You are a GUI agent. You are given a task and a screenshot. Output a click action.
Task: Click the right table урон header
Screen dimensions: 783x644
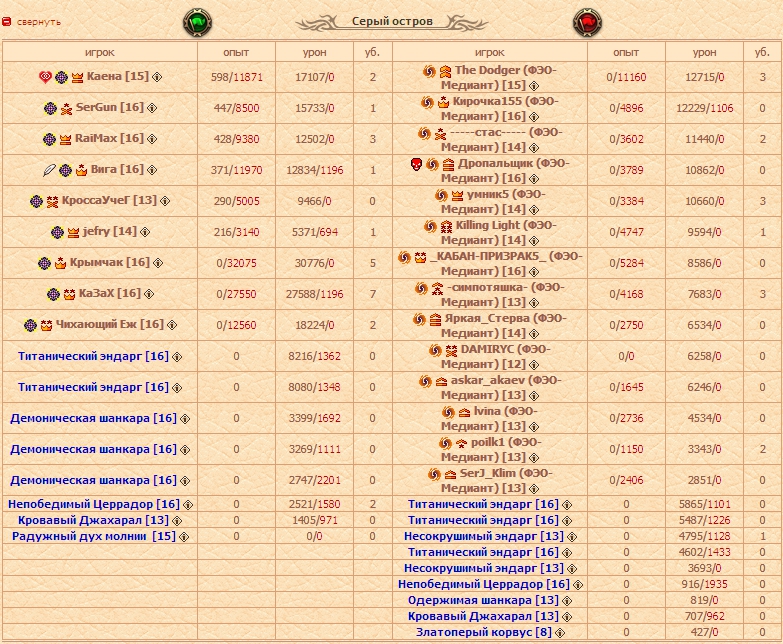704,52
